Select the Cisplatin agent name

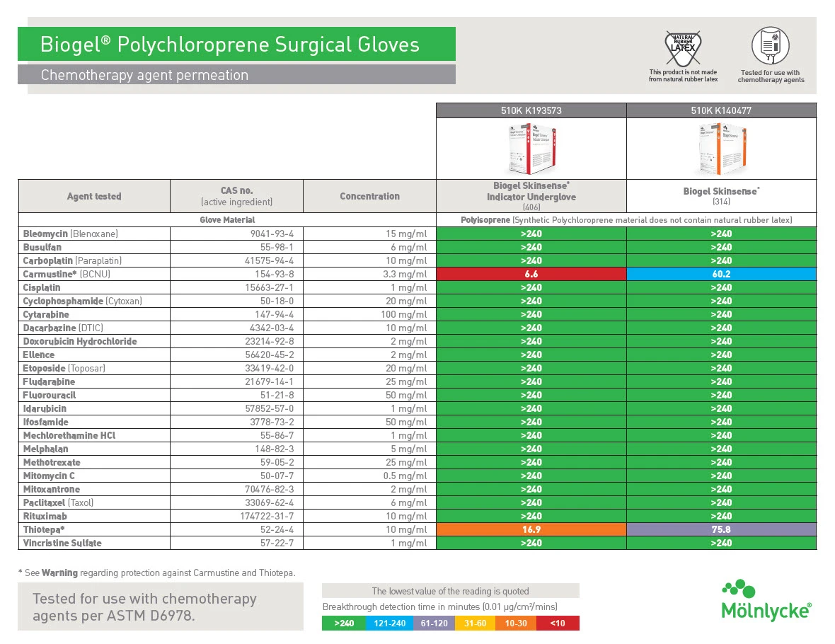coord(42,287)
